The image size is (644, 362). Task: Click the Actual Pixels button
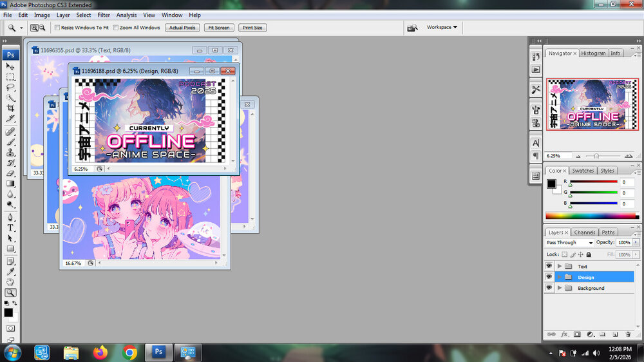point(182,28)
